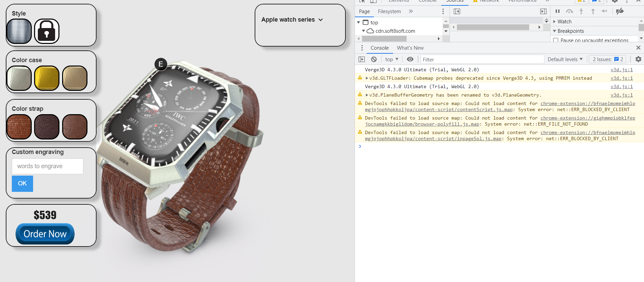Click the Step into function icon
The width and height of the screenshot is (644, 282).
(x=581, y=11)
